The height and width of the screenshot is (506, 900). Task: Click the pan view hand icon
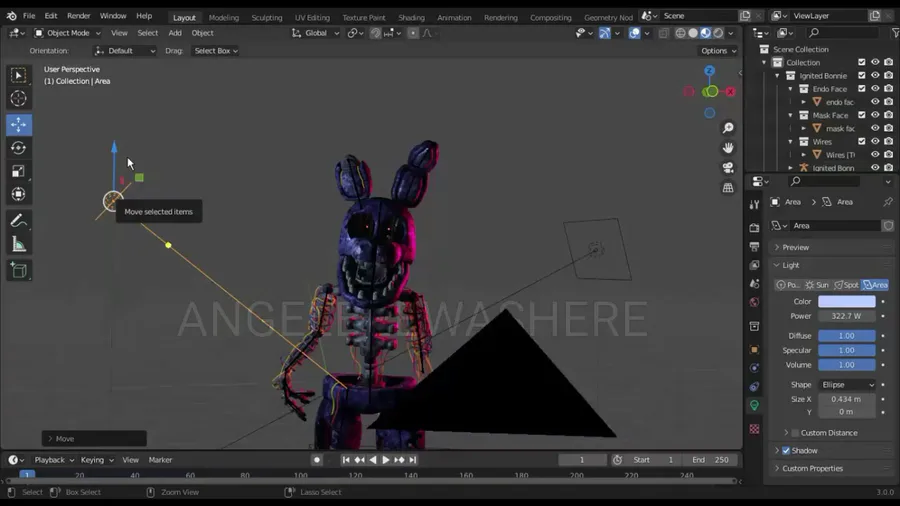728,147
